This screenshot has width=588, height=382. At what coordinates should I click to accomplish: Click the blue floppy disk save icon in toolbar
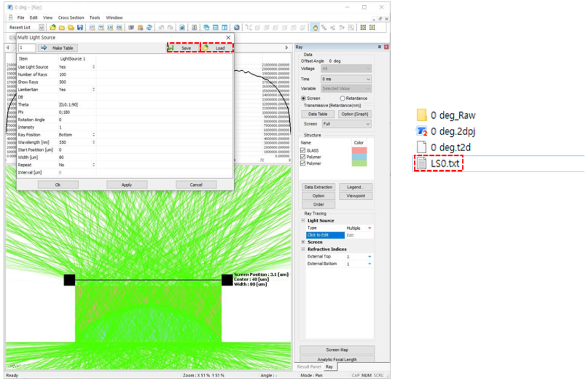(x=80, y=27)
